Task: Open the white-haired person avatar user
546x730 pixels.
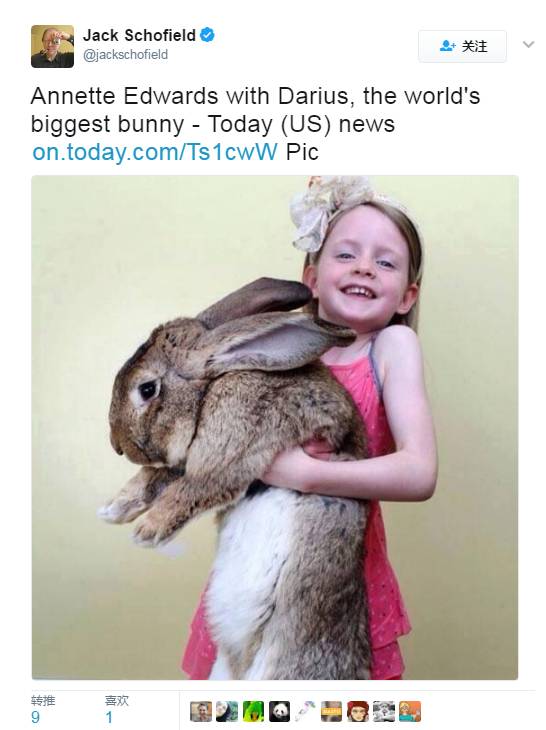Action: 227,711
